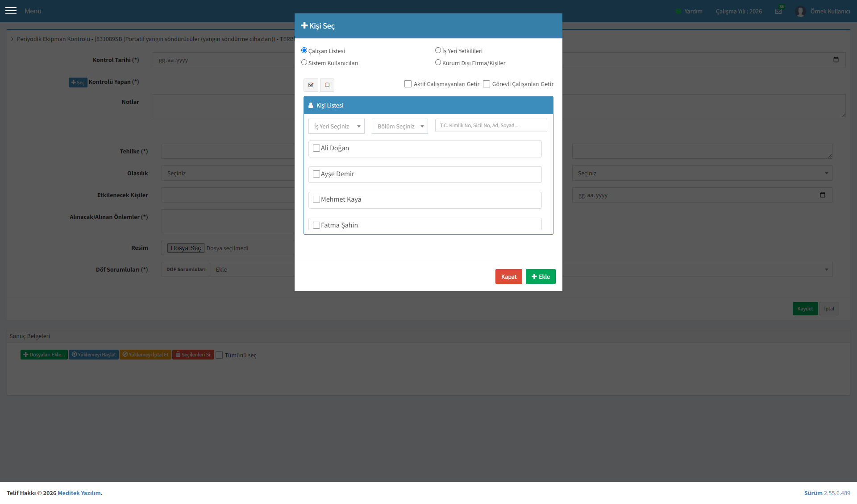Click the Örnek Kullanıcı avatar icon

[x=800, y=11]
